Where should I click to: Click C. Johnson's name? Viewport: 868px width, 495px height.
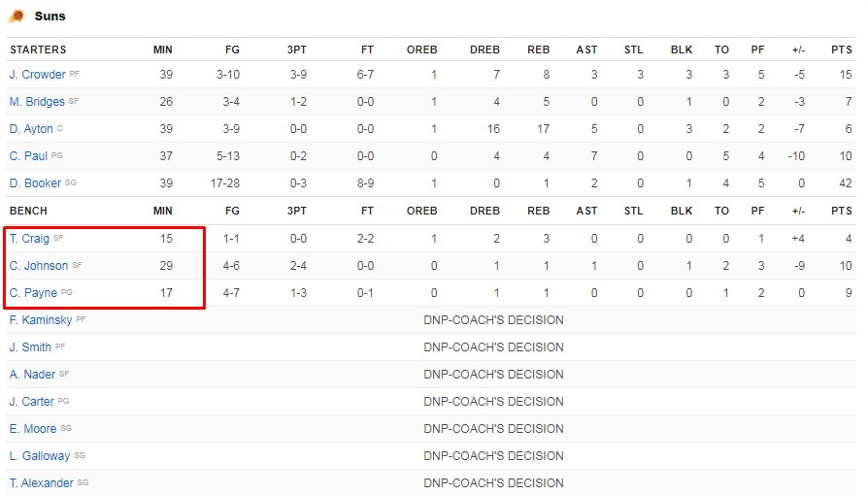[x=39, y=266]
